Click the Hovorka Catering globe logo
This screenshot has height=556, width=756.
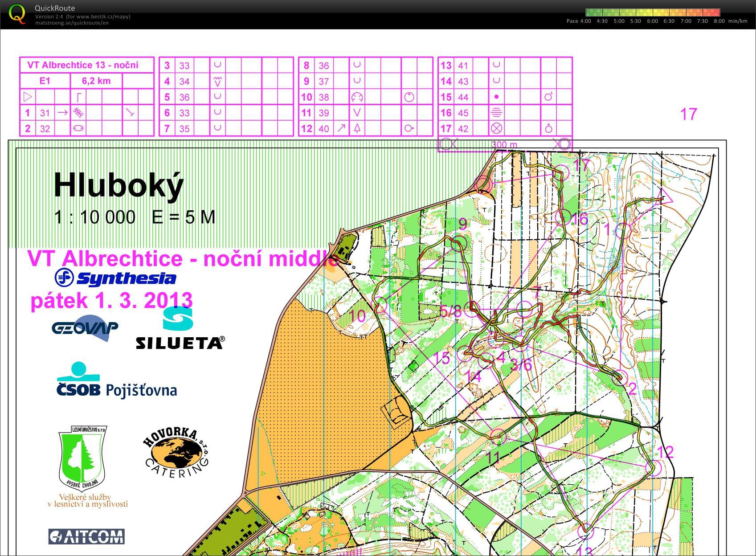177,452
